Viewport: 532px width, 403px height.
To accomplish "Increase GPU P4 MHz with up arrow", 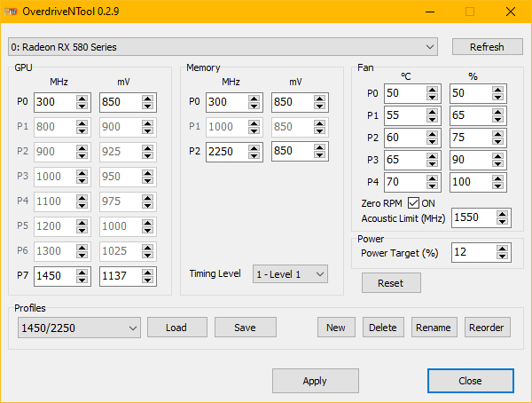I will point(82,198).
